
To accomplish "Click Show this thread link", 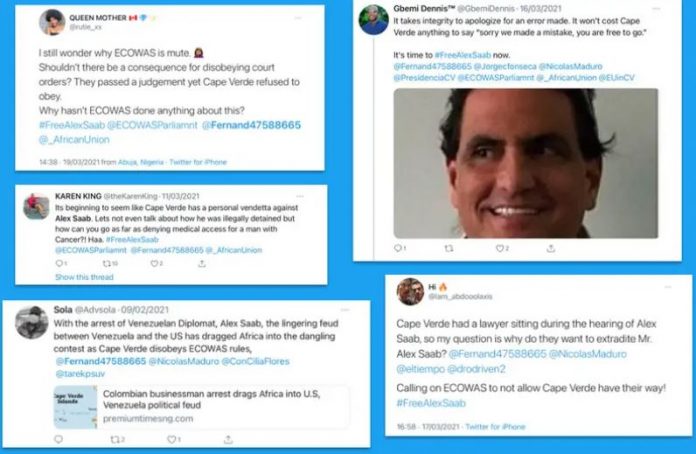I will [84, 277].
